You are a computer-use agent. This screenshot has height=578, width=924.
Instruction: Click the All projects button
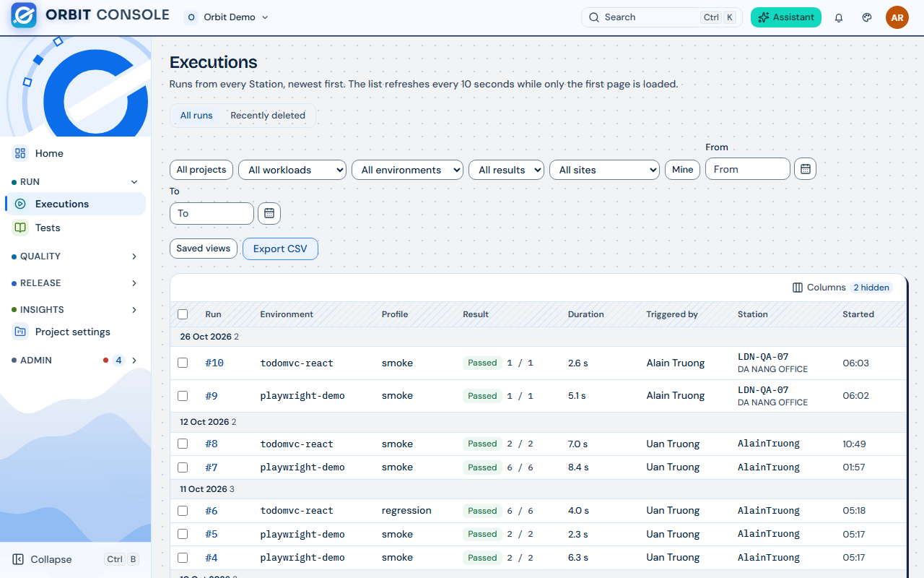(x=201, y=170)
